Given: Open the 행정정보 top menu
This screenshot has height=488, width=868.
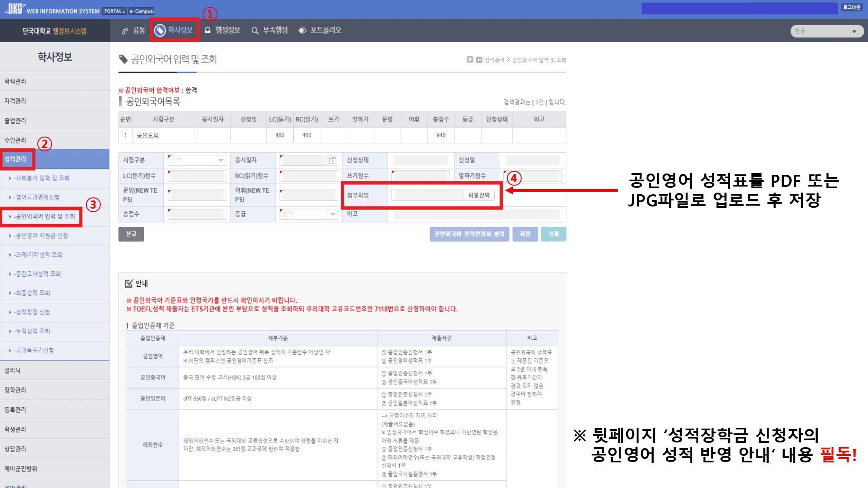Looking at the screenshot, I should (222, 30).
